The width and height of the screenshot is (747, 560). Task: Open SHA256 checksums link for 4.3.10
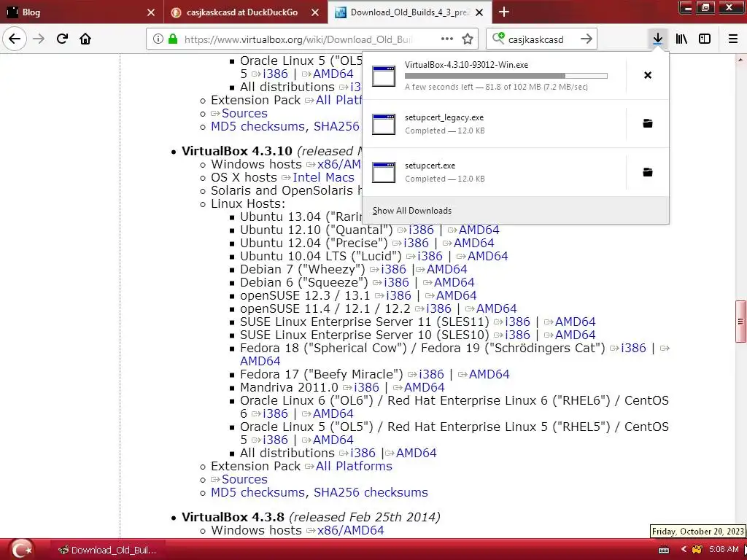click(371, 493)
